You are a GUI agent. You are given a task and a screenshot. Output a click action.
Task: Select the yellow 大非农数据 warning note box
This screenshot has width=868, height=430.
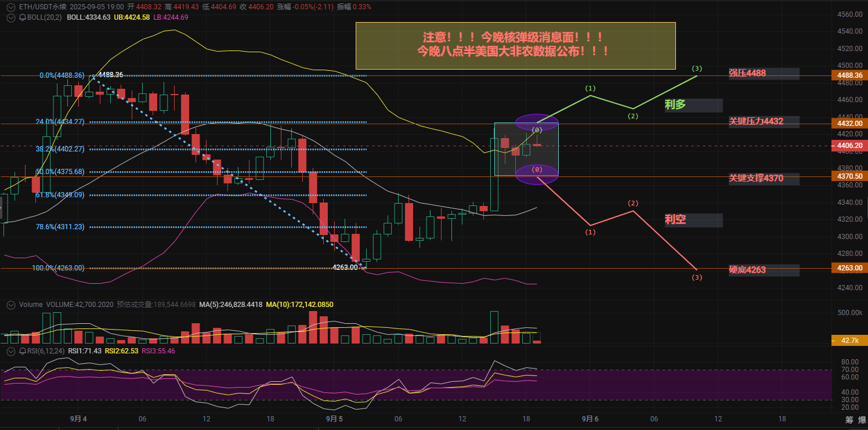(515, 45)
